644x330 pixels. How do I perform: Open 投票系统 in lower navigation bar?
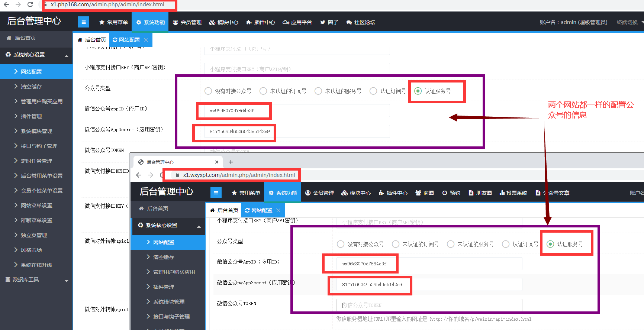[513, 193]
